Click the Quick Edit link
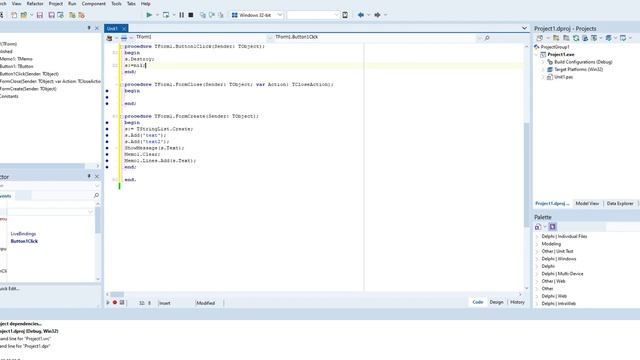Screen dimensions: 640x360 pyautogui.click(x=9, y=289)
